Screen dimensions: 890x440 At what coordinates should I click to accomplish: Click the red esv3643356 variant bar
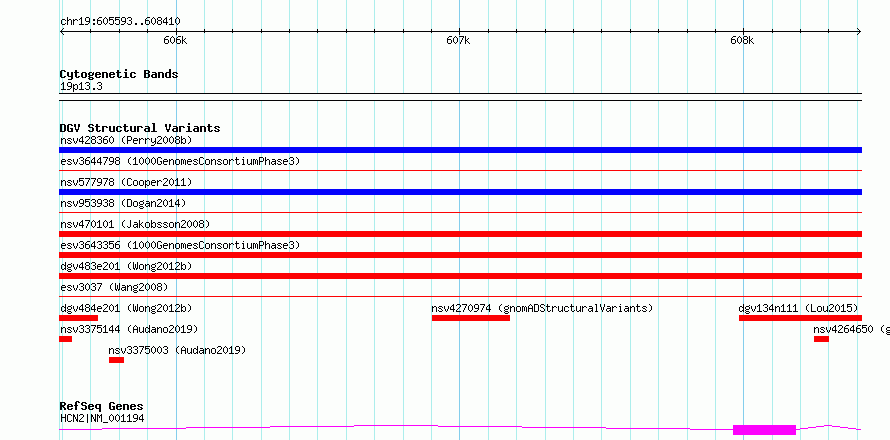pyautogui.click(x=460, y=255)
